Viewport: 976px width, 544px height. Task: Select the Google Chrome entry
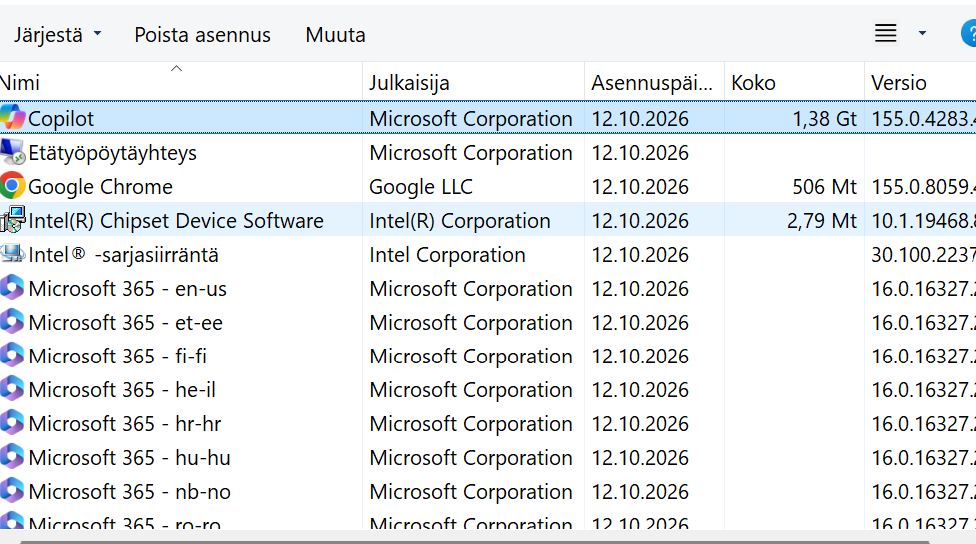coord(100,187)
